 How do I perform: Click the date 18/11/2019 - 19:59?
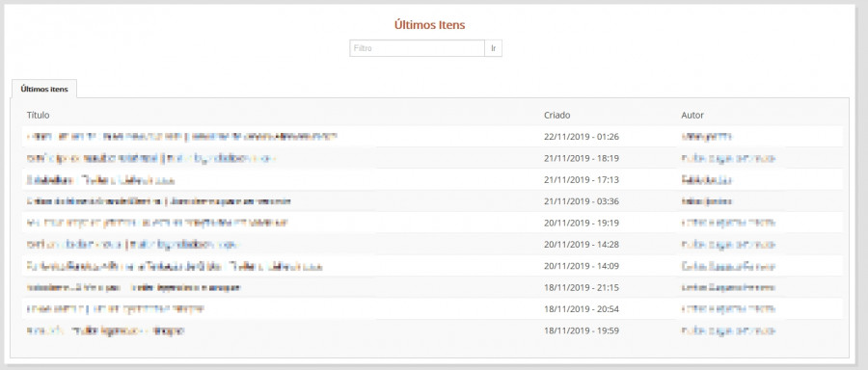(582, 330)
